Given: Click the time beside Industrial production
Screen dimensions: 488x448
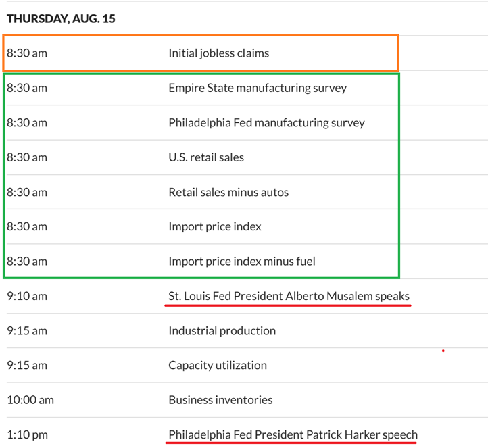Looking at the screenshot, I should [x=27, y=330].
